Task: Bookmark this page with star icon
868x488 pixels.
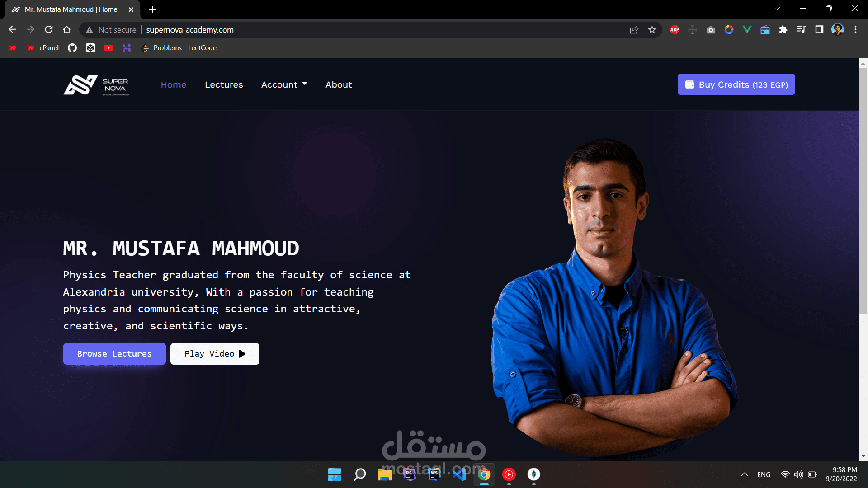Action: click(652, 30)
